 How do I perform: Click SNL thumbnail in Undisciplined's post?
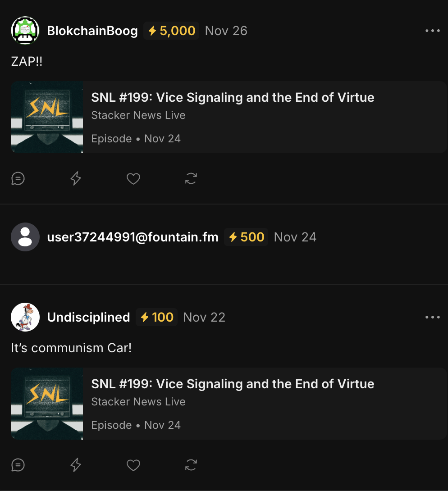pyautogui.click(x=47, y=404)
